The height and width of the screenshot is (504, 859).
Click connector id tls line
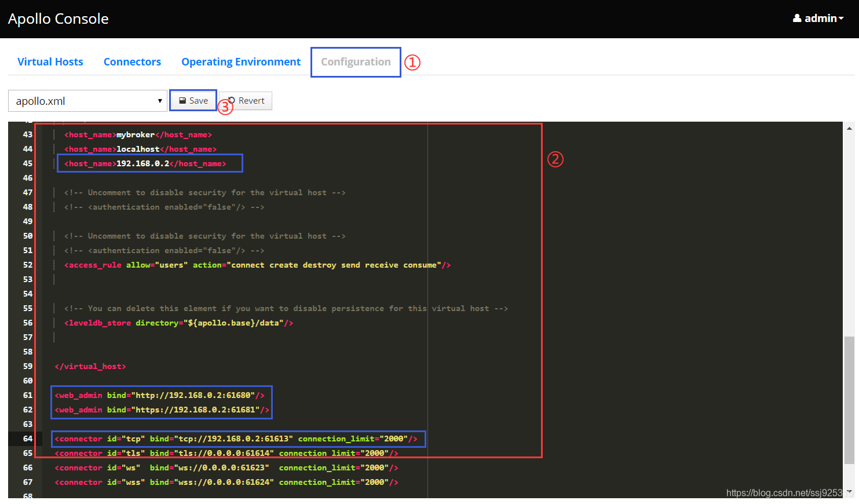(226, 453)
